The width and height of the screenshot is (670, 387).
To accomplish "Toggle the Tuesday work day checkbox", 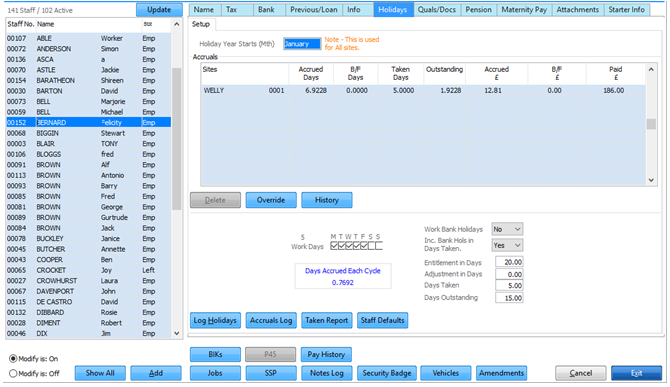I will tap(341, 246).
